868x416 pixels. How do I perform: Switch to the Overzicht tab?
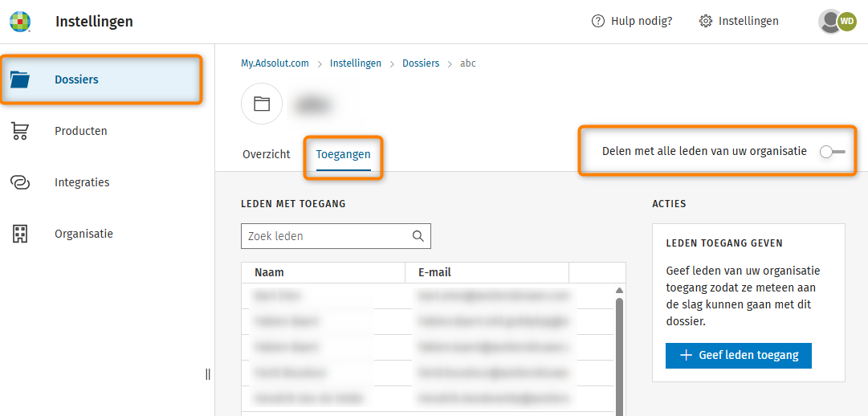click(x=267, y=154)
